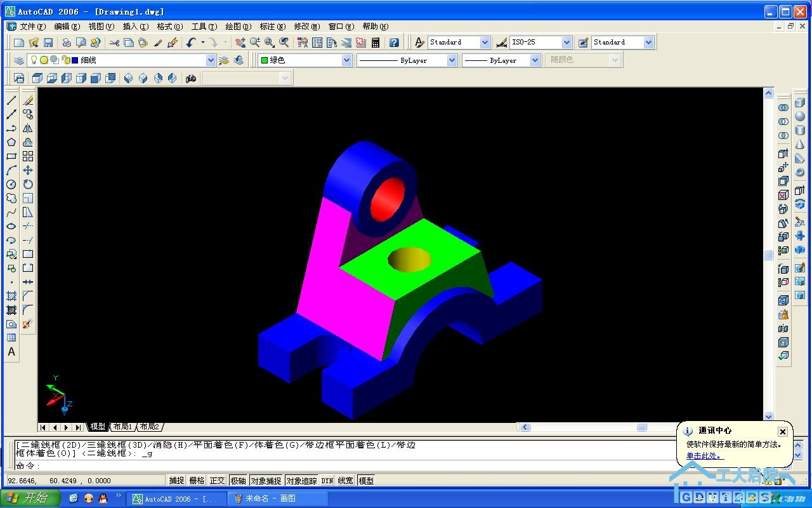Switch to the 布局1 layout tab
Screen dimensions: 812x508
123,427
